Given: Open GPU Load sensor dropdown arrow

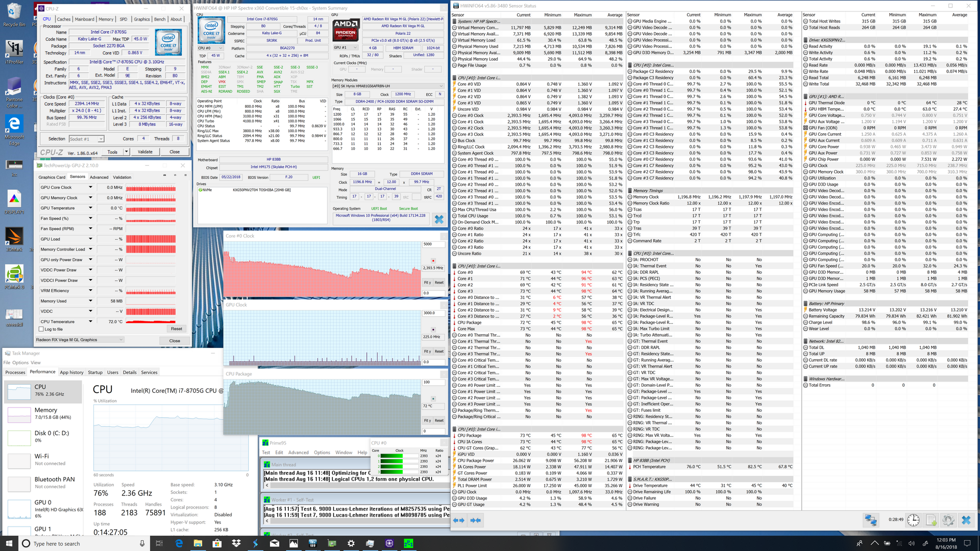Looking at the screenshot, I should (x=90, y=239).
